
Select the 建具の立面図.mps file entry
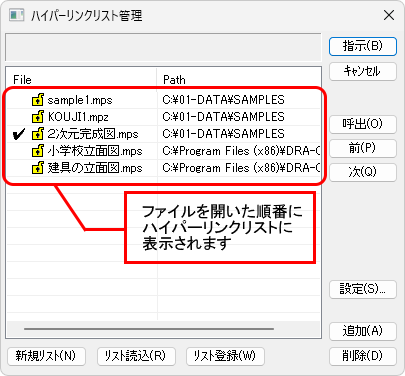(95, 168)
